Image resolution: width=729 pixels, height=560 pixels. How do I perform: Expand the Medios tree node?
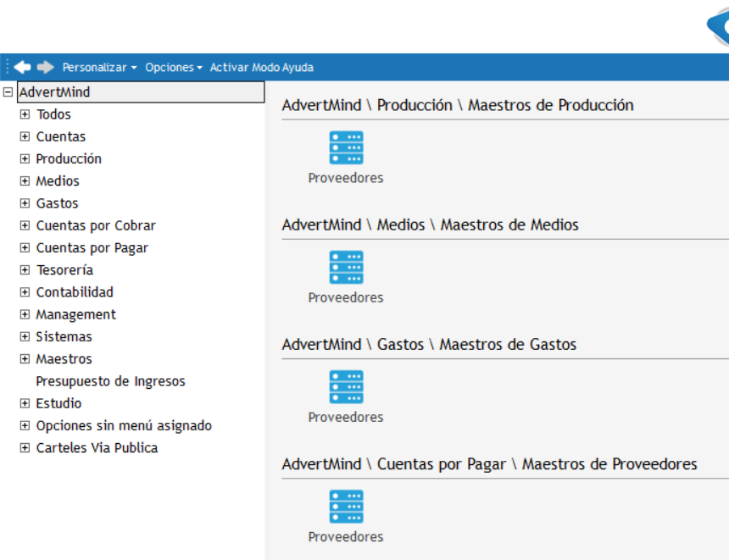[25, 181]
